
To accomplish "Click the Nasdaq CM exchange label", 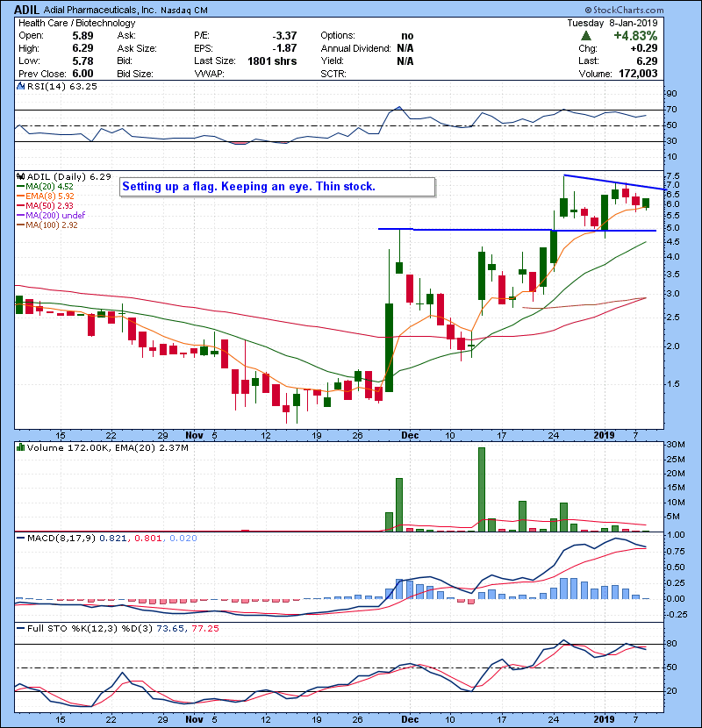I will pyautogui.click(x=184, y=11).
